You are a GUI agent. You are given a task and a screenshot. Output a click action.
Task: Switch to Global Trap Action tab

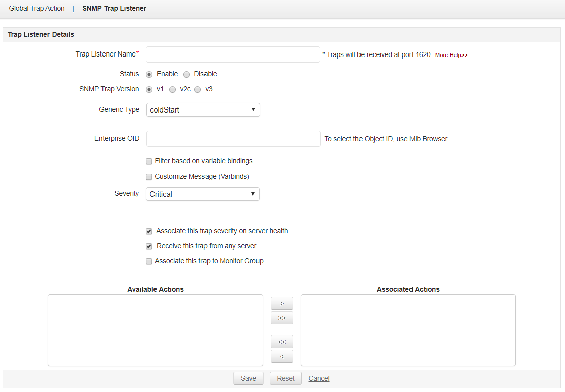37,9
